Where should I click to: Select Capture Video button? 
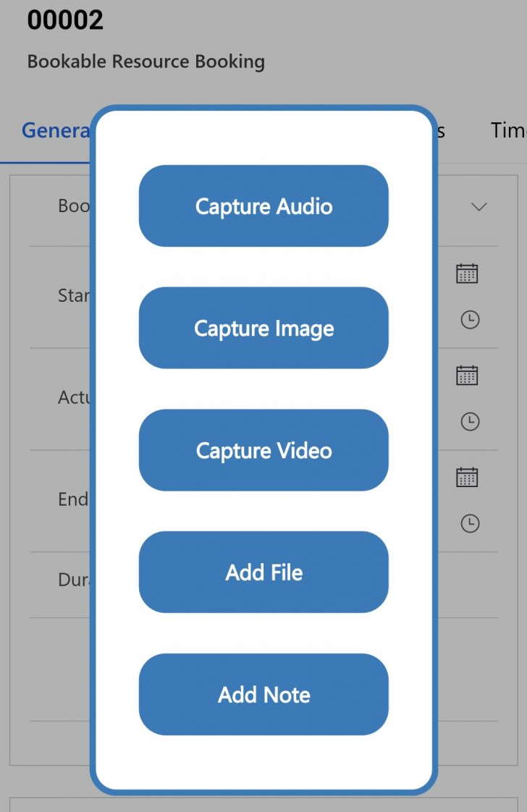coord(263,450)
